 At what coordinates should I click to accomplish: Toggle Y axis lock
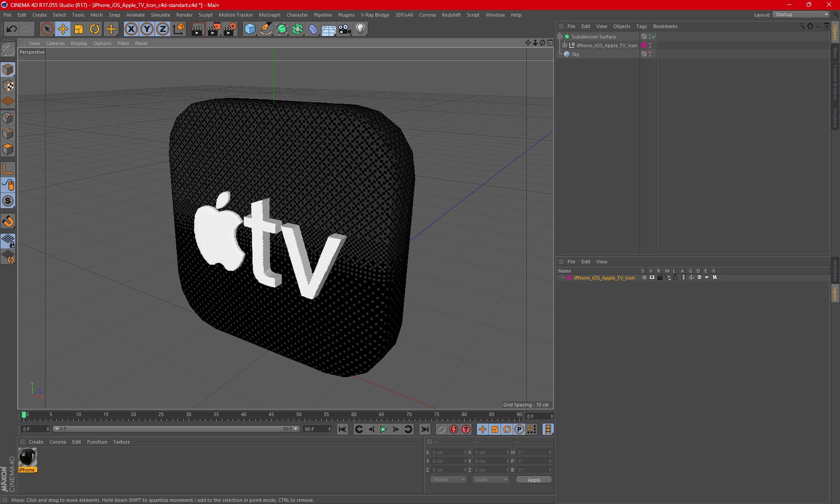pyautogui.click(x=147, y=29)
